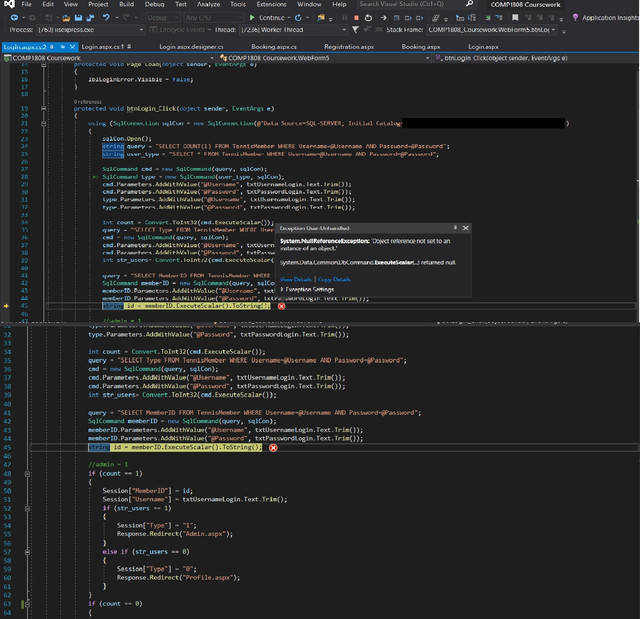Click the bookmark icon in toolbar
The image size is (640, 619).
pyautogui.click(x=515, y=18)
